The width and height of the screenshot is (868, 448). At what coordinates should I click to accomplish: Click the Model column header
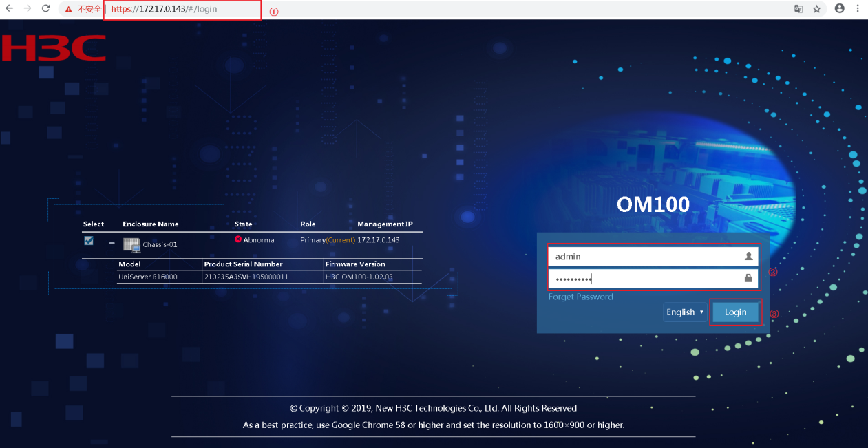pyautogui.click(x=129, y=264)
